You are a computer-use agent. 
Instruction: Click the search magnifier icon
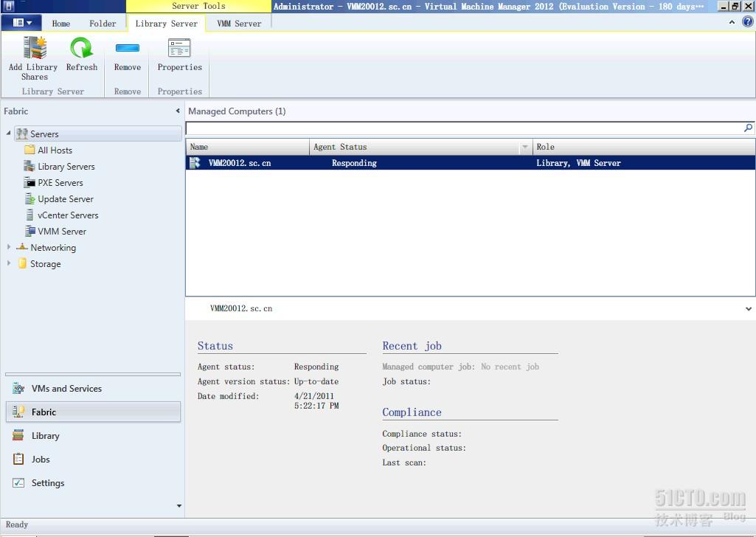(x=748, y=128)
